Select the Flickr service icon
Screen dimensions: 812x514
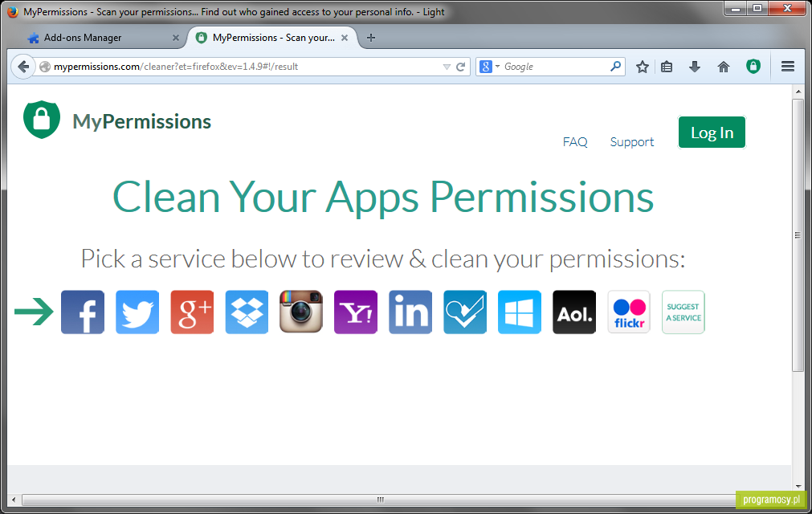629,312
